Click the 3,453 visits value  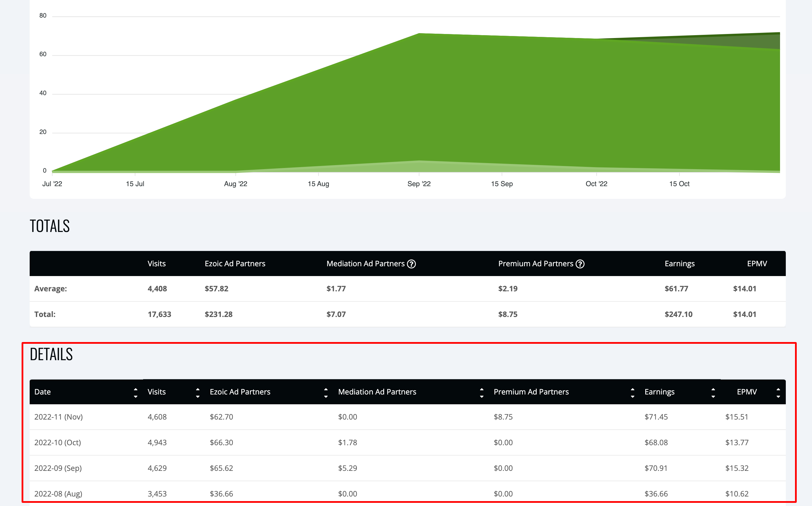tap(157, 494)
